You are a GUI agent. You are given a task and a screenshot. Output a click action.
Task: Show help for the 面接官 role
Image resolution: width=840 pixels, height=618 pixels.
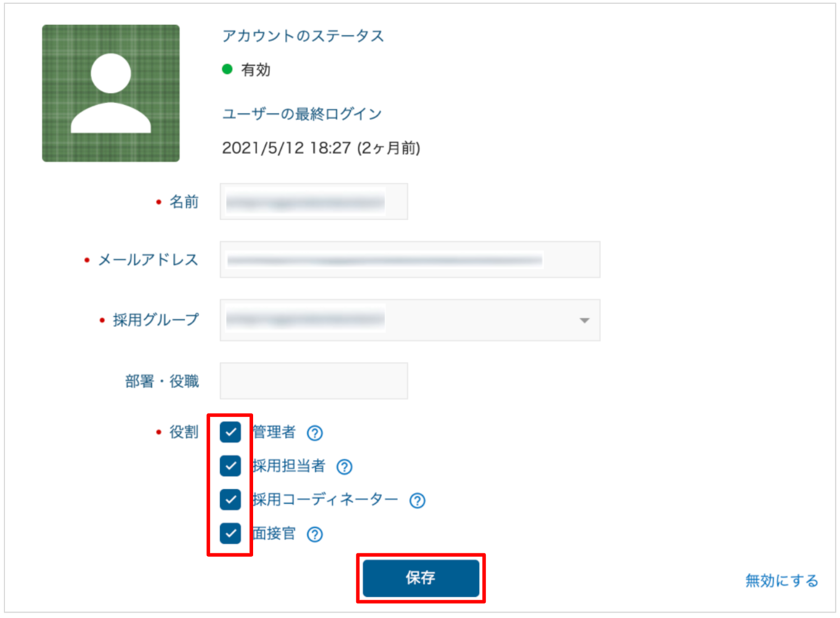tap(315, 535)
